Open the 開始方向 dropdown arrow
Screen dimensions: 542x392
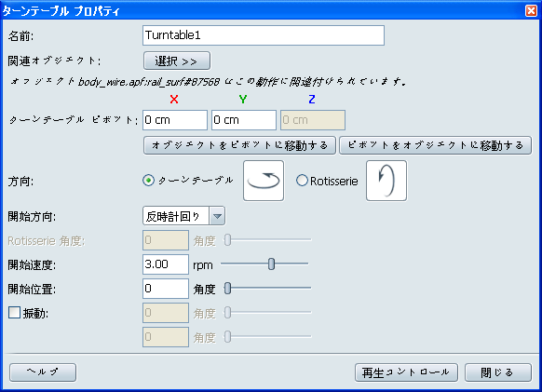tap(217, 216)
